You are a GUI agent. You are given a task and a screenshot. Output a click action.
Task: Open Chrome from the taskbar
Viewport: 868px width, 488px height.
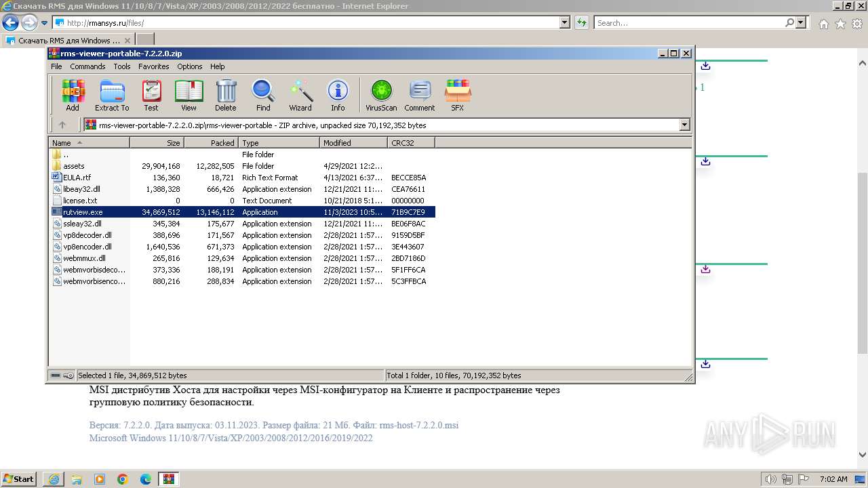pos(123,479)
